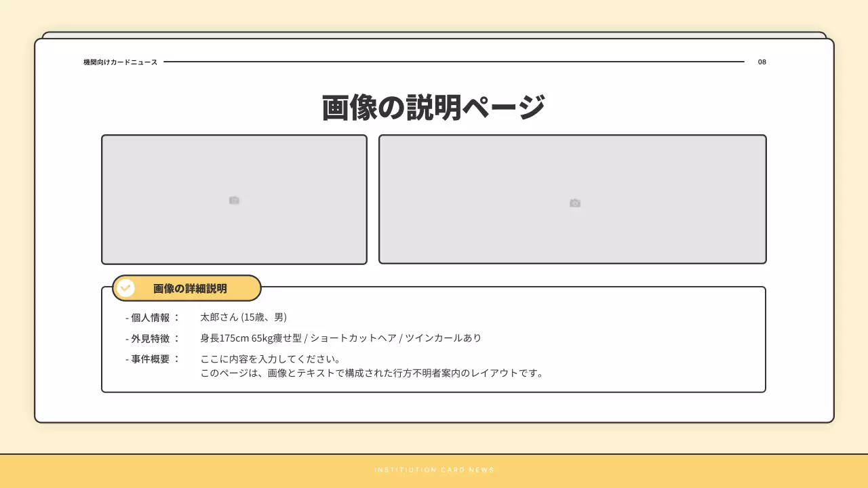
Task: Click the page number 08 indicator
Action: [761, 62]
